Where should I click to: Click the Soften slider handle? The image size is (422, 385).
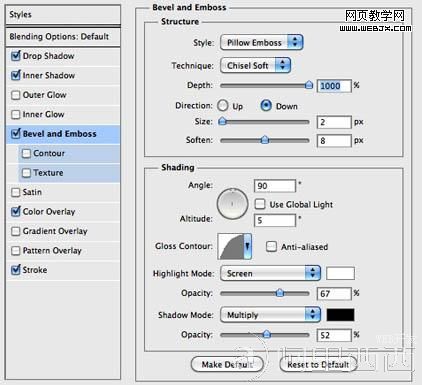tap(265, 140)
